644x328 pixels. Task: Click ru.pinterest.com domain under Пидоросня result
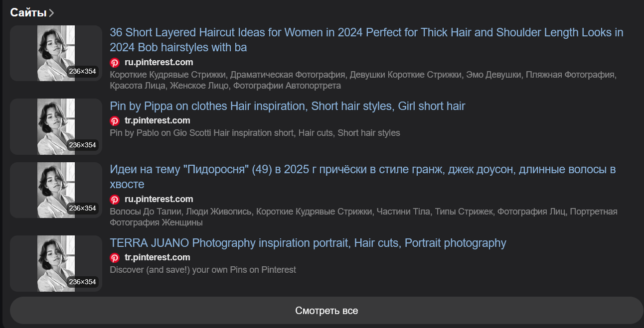click(159, 199)
